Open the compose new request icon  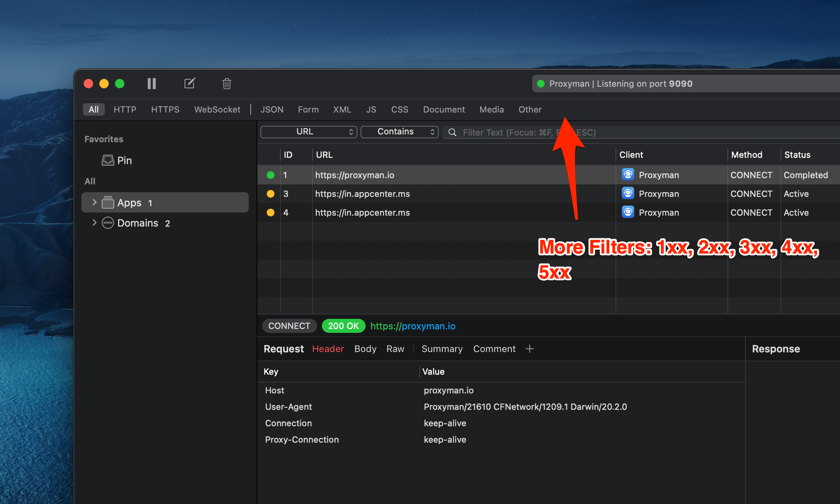pos(190,83)
